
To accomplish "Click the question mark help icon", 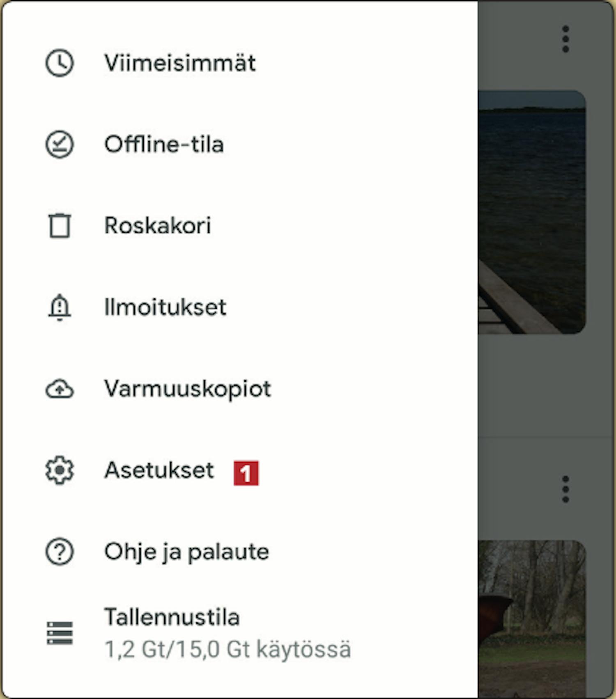I will [60, 552].
